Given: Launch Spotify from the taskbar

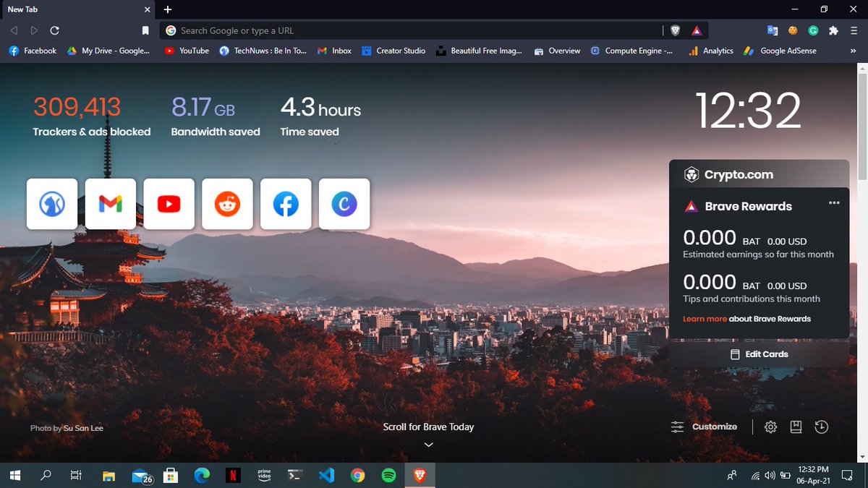Looking at the screenshot, I should pos(388,475).
